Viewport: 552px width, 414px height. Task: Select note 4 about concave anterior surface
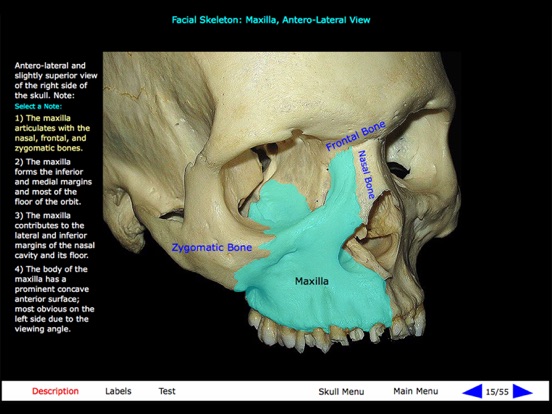55,299
